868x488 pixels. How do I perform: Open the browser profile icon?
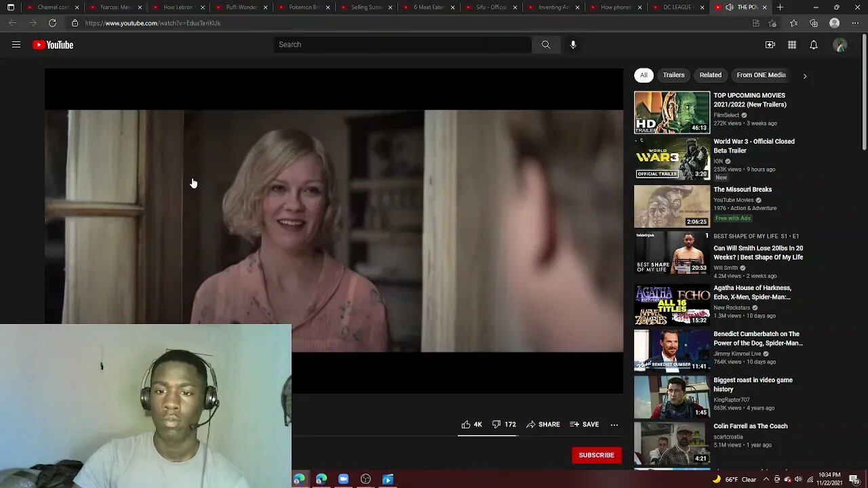pyautogui.click(x=835, y=23)
